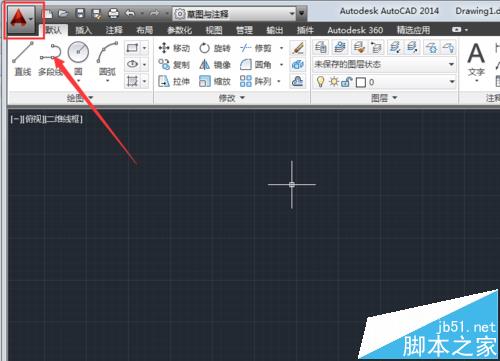The height and width of the screenshot is (361, 500).
Task: Select the ellipse draw tool
Action: coord(132,64)
